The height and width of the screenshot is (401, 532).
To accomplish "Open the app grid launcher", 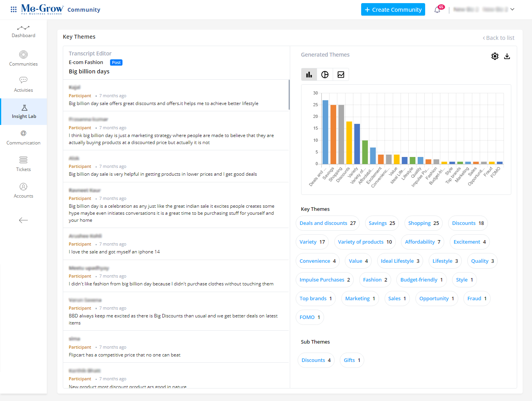I will click(x=13, y=9).
